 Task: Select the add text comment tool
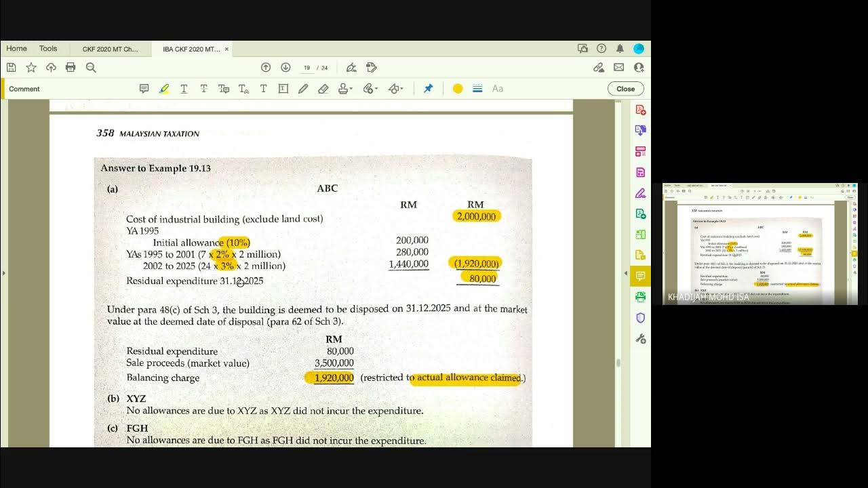263,89
